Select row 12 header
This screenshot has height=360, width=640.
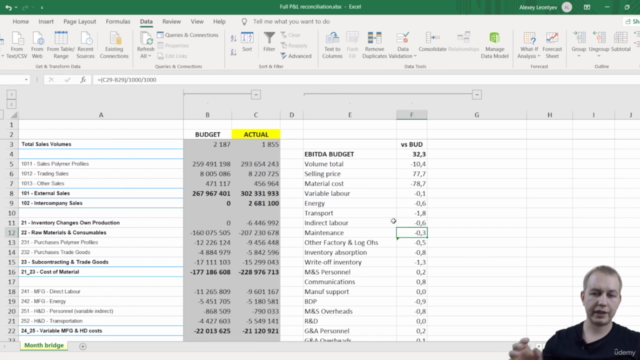pos(11,233)
